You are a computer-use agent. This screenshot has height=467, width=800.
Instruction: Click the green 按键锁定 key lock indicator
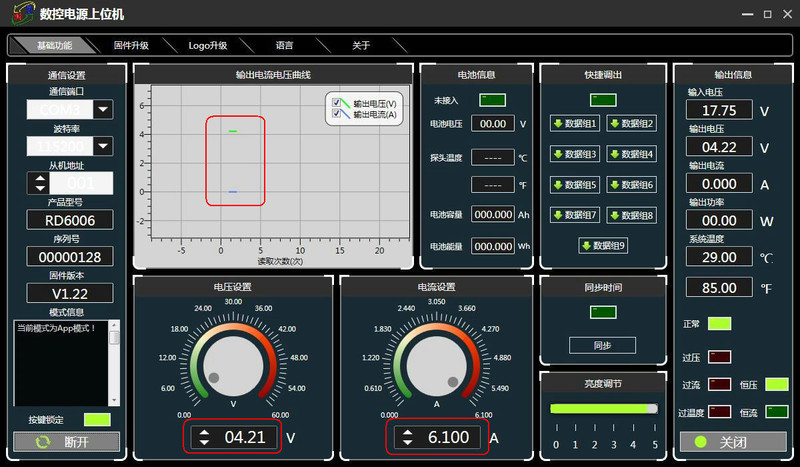coord(96,420)
